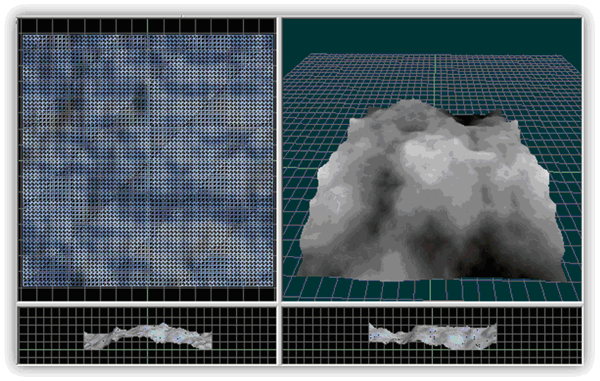Click the green vertical axis line in top view
This screenshot has height=381, width=600.
[147, 160]
